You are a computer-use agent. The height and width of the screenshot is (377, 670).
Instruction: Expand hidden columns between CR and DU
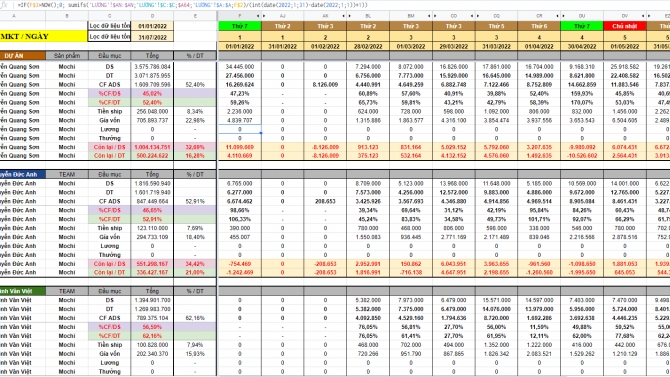[x=560, y=16]
